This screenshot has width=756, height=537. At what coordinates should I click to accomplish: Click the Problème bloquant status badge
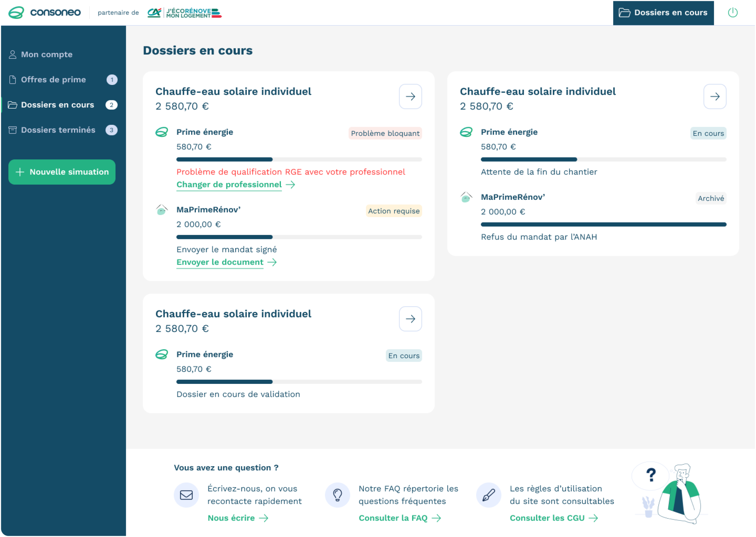click(385, 133)
